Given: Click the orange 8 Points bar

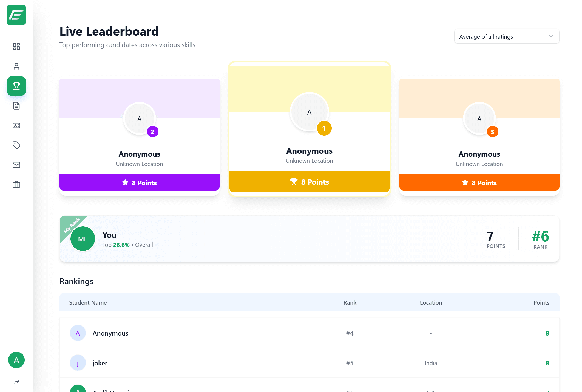Looking at the screenshot, I should (479, 183).
